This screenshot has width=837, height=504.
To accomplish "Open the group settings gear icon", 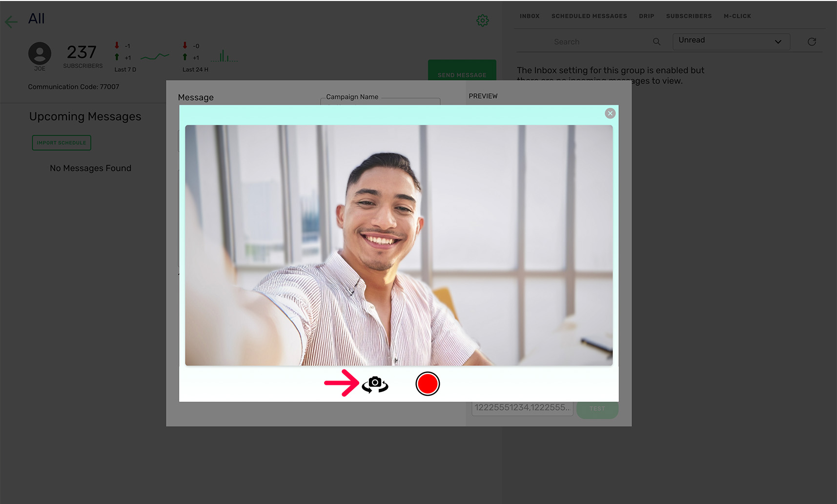I will [482, 20].
